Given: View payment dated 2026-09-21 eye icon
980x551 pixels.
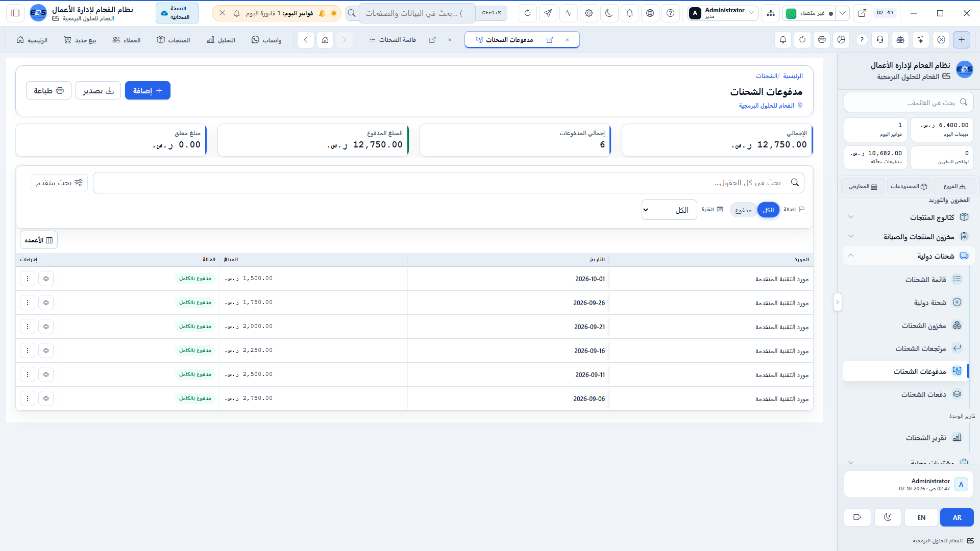Looking at the screenshot, I should coord(46,327).
